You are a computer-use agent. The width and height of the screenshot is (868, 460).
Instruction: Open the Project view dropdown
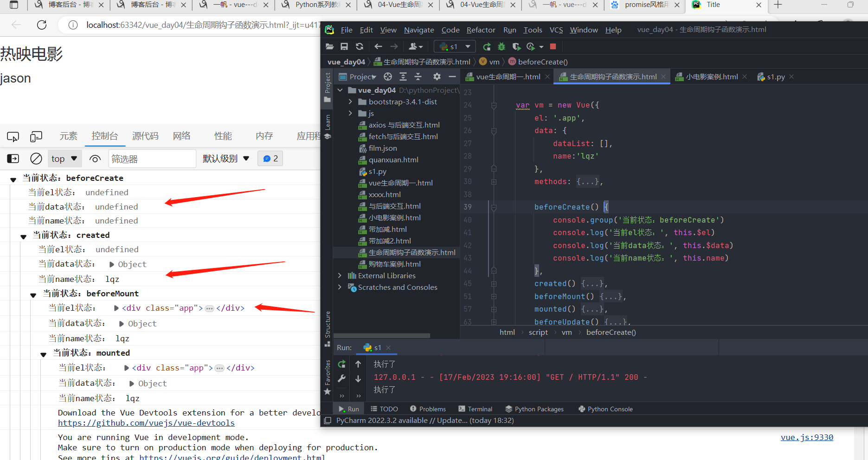[358, 77]
